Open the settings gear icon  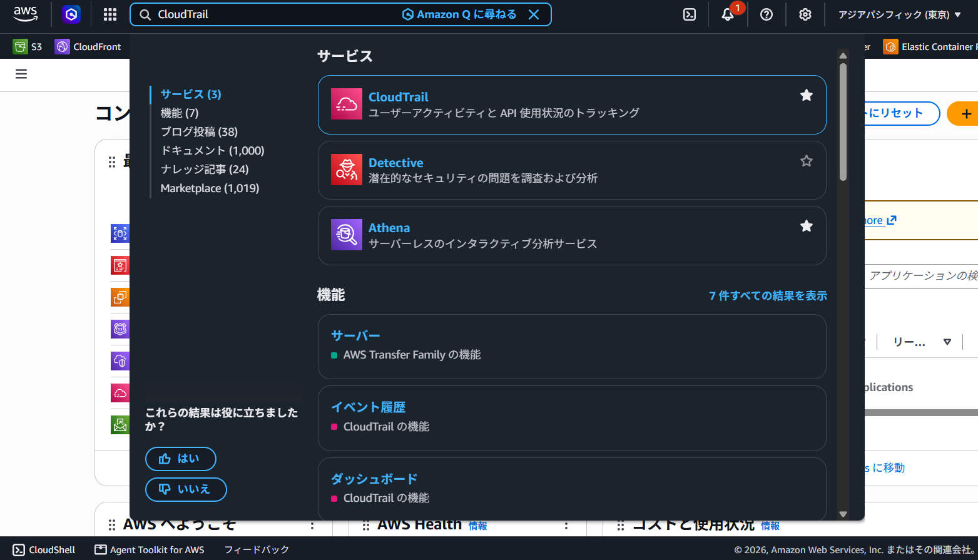(x=805, y=14)
